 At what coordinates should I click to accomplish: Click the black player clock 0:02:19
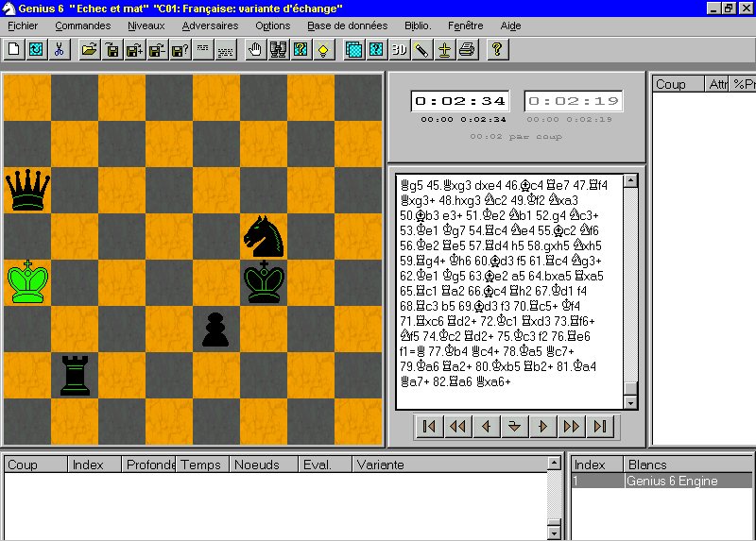pyautogui.click(x=574, y=101)
